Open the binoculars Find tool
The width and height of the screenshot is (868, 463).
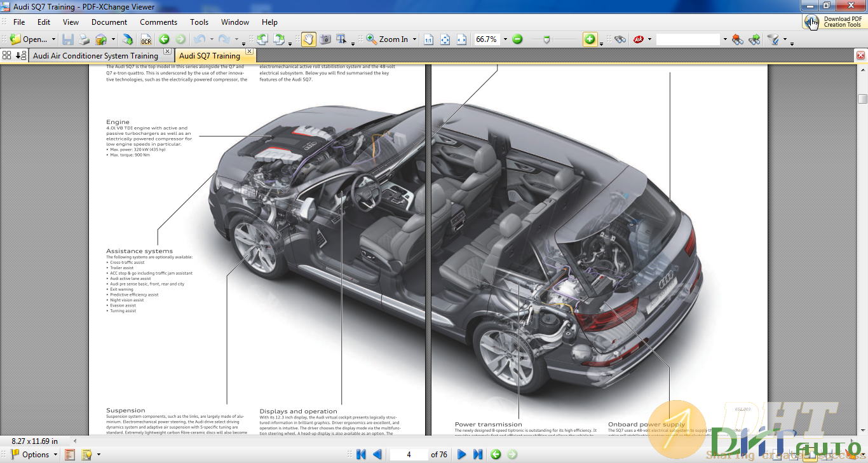point(620,39)
